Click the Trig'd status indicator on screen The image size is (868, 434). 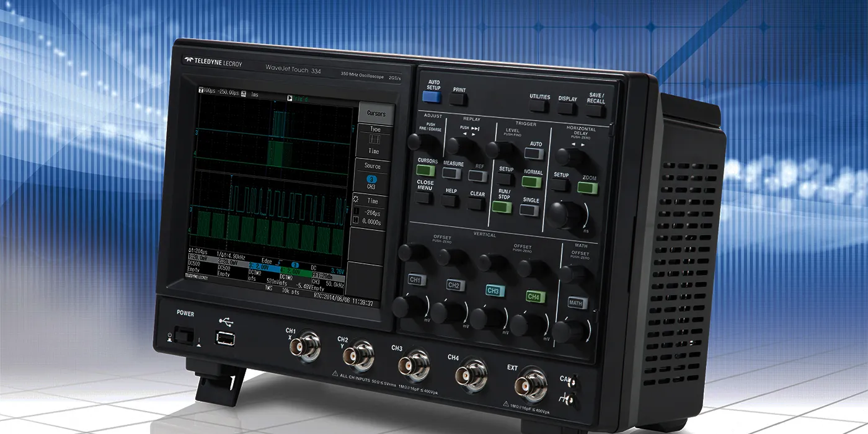pos(298,98)
